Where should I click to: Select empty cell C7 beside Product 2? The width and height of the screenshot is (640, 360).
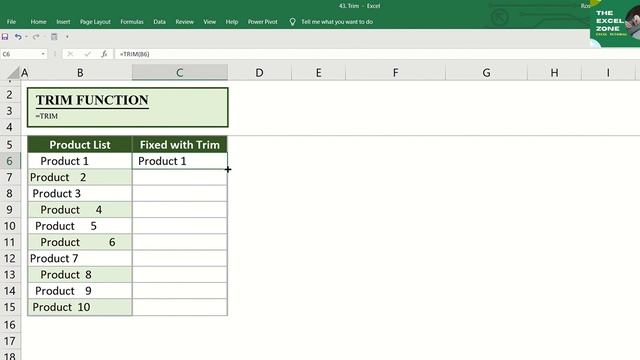click(x=180, y=177)
